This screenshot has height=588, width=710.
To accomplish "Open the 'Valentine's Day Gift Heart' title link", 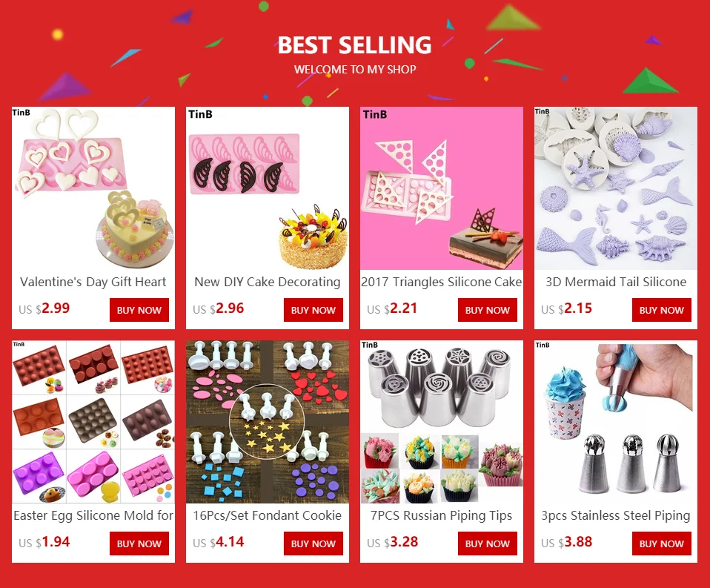I will 93,283.
